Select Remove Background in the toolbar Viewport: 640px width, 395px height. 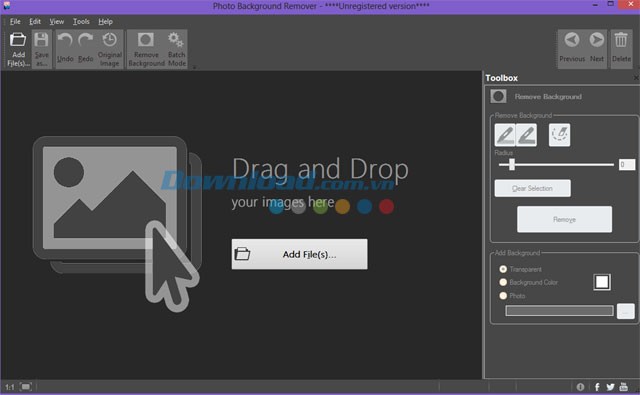[x=146, y=49]
